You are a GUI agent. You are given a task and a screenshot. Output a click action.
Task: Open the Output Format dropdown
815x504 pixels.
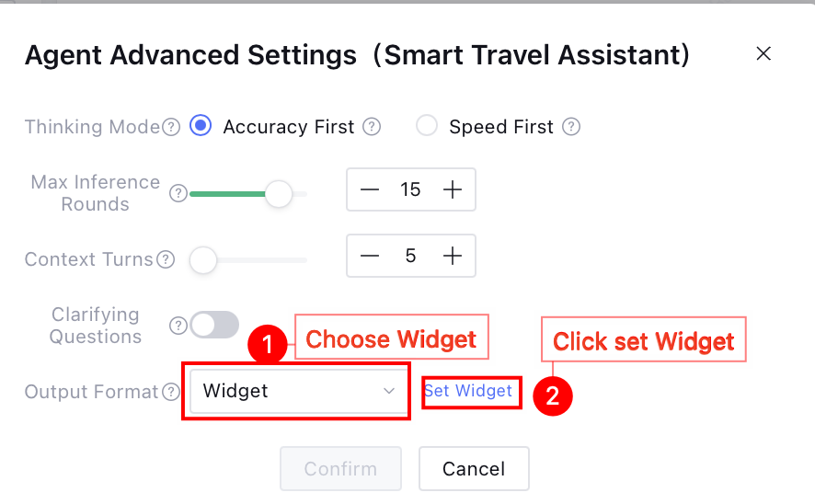tap(296, 392)
